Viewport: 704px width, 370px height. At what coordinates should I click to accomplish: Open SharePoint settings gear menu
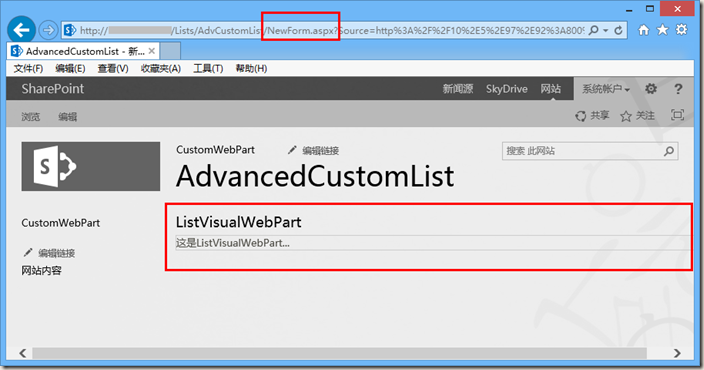click(651, 89)
